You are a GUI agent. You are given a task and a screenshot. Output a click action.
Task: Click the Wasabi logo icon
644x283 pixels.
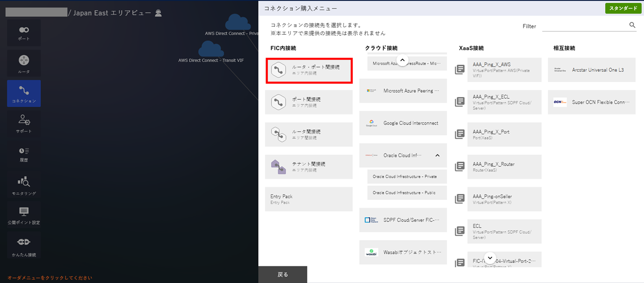pos(371,252)
